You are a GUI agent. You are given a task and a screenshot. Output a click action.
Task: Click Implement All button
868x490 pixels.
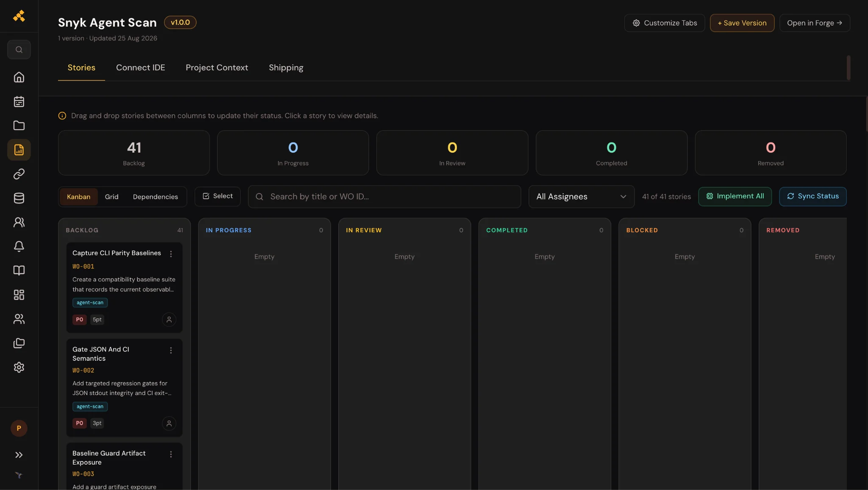[735, 196]
